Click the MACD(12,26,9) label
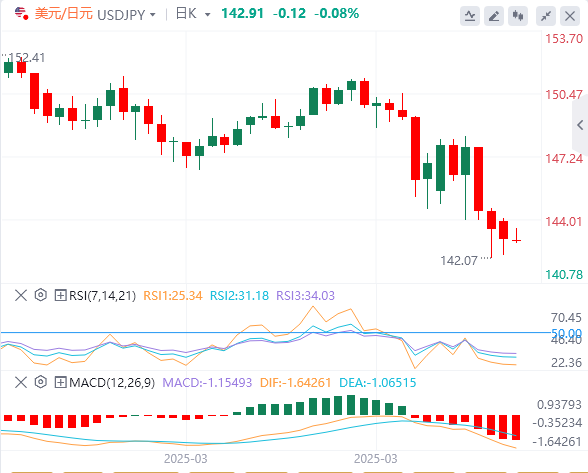Image resolution: width=588 pixels, height=473 pixels. (x=112, y=383)
